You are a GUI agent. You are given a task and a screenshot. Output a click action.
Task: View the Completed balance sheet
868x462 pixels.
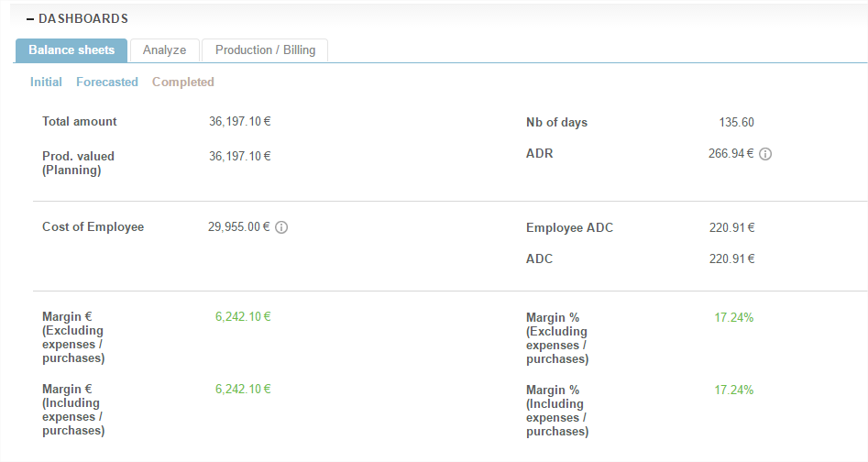(x=183, y=82)
